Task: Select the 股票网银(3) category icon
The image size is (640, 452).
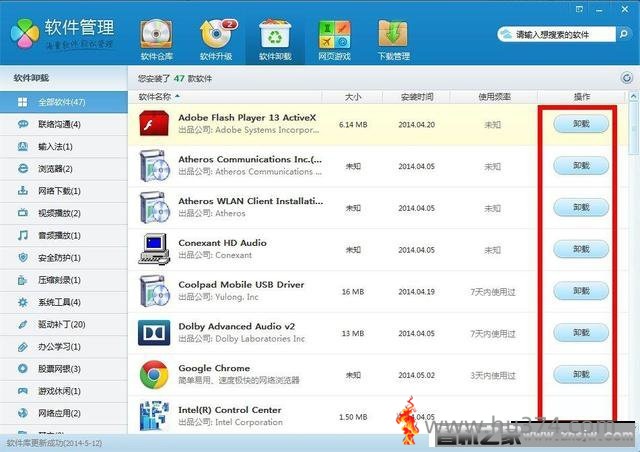Action: pyautogui.click(x=23, y=369)
